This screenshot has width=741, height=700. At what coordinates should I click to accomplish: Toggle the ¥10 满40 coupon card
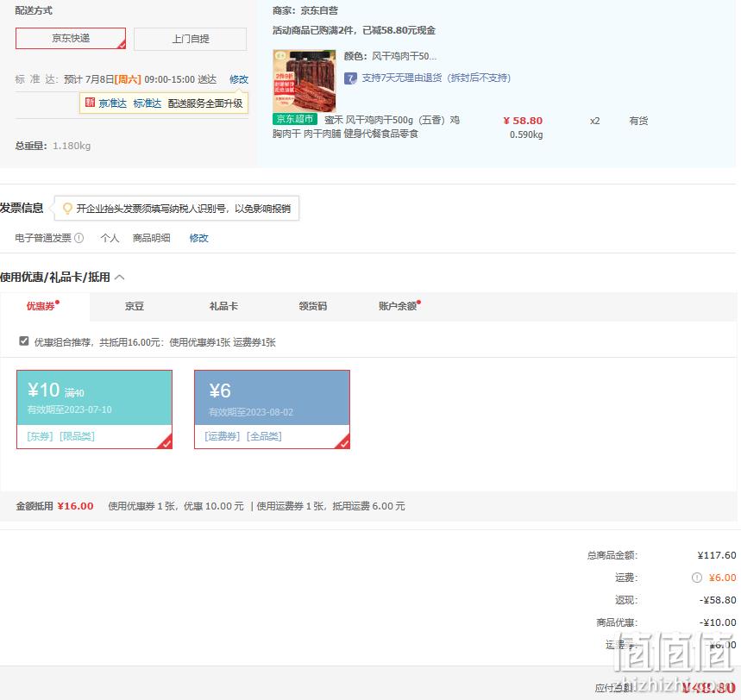(x=95, y=409)
